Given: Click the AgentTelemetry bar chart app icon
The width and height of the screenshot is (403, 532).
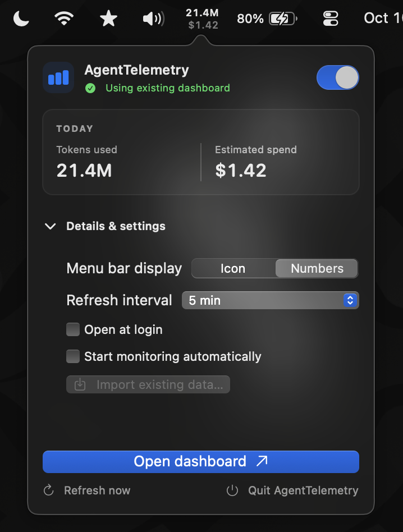Looking at the screenshot, I should click(x=59, y=77).
